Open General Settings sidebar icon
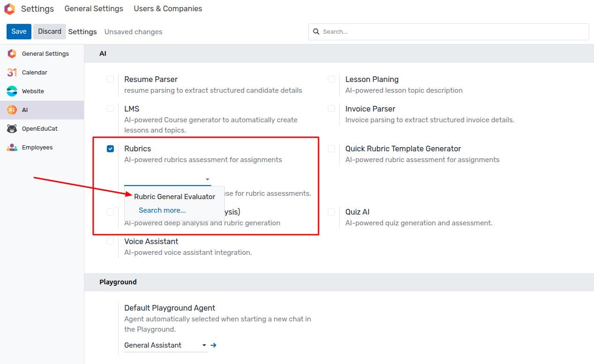The height and width of the screenshot is (364, 594). coord(12,54)
